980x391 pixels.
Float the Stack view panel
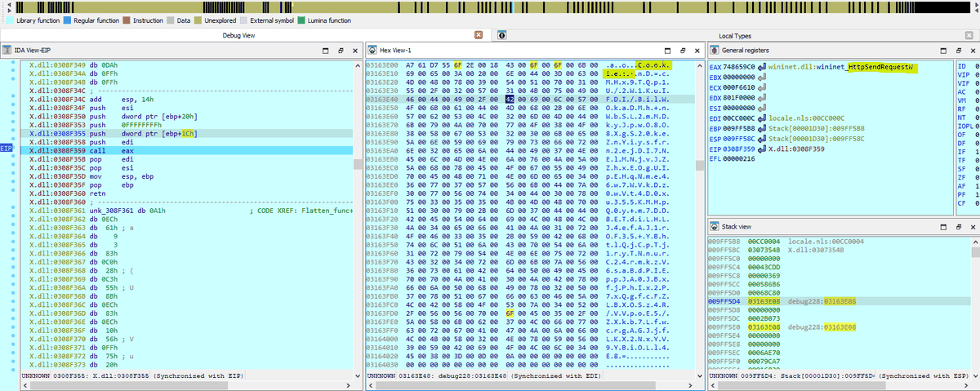[x=958, y=225]
